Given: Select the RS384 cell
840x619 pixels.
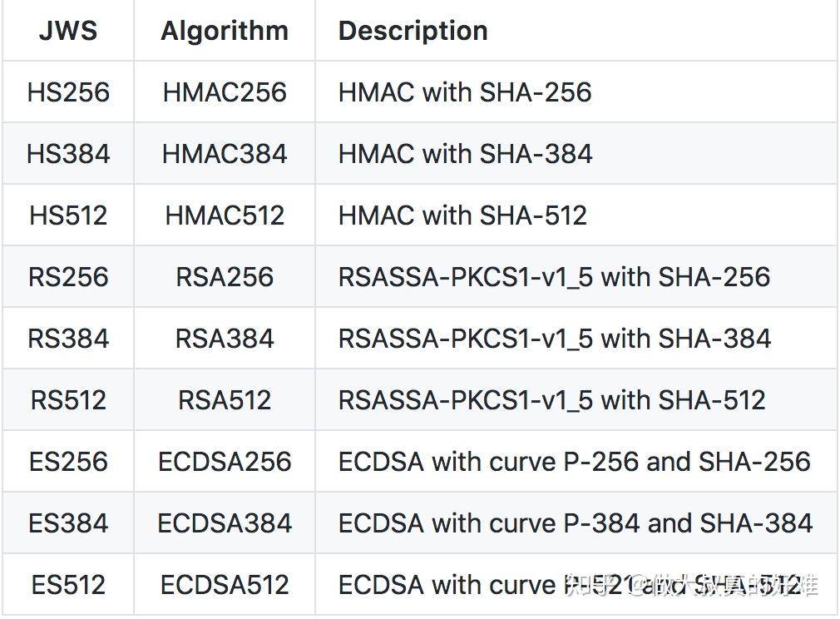Looking at the screenshot, I should [x=68, y=339].
